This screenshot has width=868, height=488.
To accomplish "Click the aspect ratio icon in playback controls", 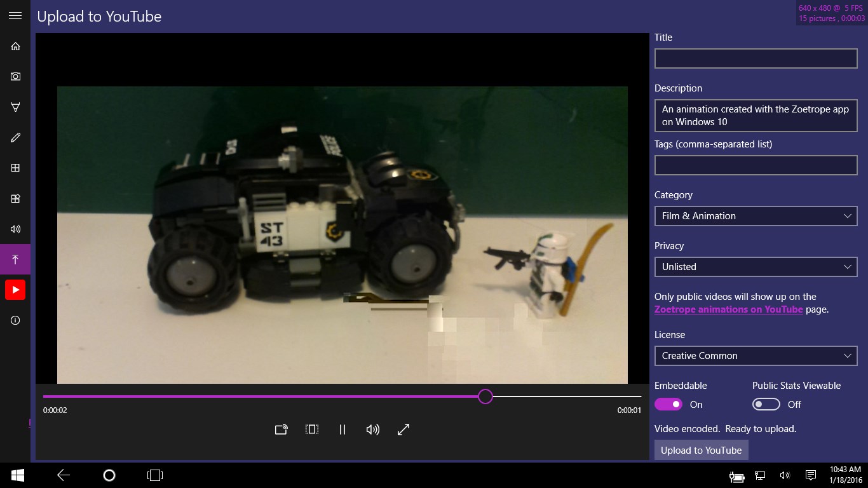I will (311, 430).
